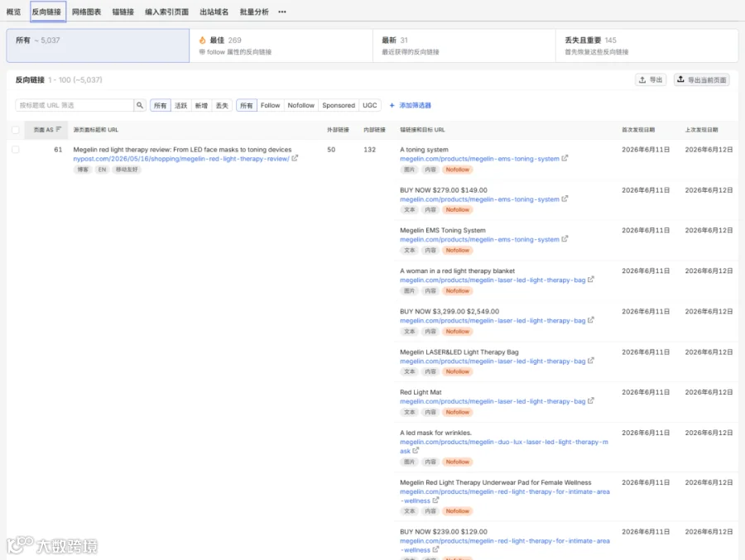Open external icon for led mask for wrinkles URL

click(x=416, y=451)
